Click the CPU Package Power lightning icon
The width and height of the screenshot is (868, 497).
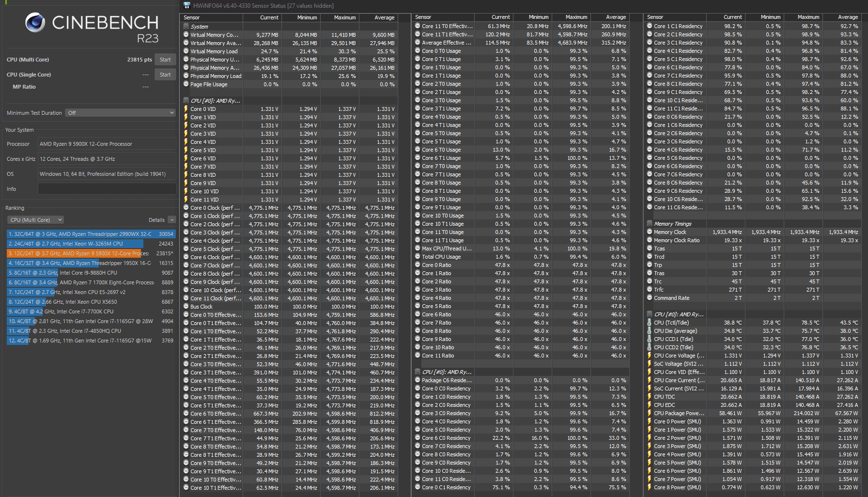[x=650, y=413]
